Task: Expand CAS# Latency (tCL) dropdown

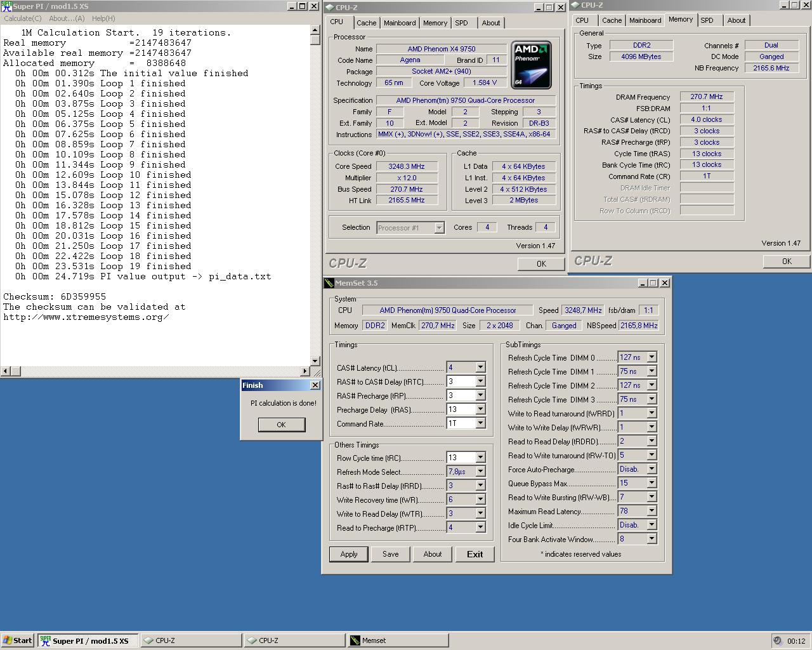Action: pos(480,368)
